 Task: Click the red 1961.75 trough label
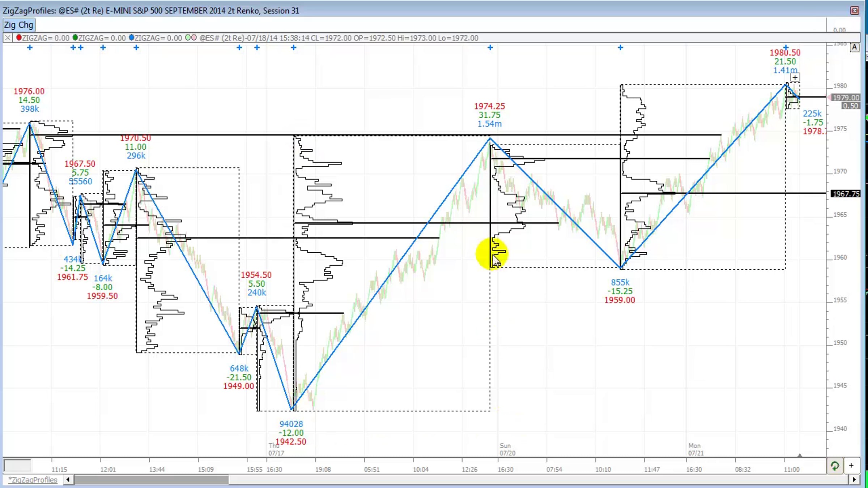72,277
